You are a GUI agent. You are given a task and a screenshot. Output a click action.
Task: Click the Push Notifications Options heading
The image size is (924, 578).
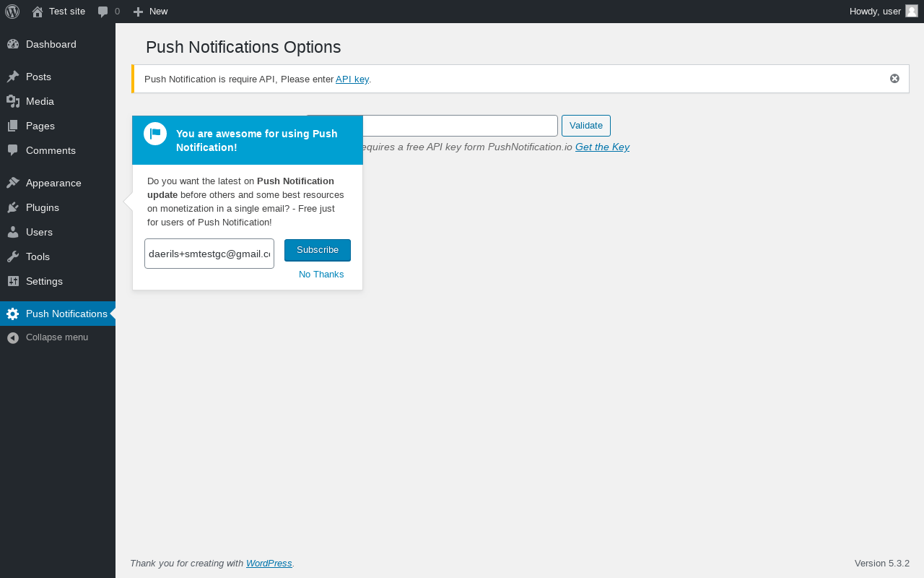pos(243,47)
